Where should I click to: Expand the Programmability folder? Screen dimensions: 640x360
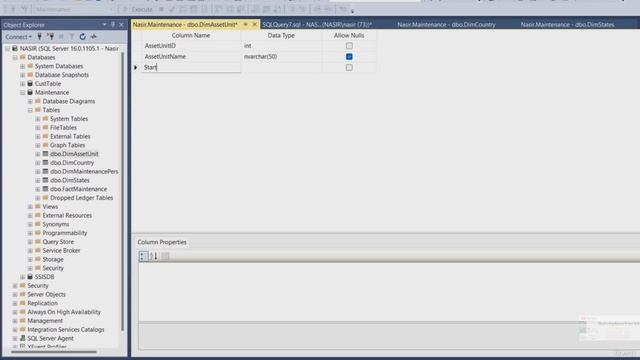click(30, 233)
